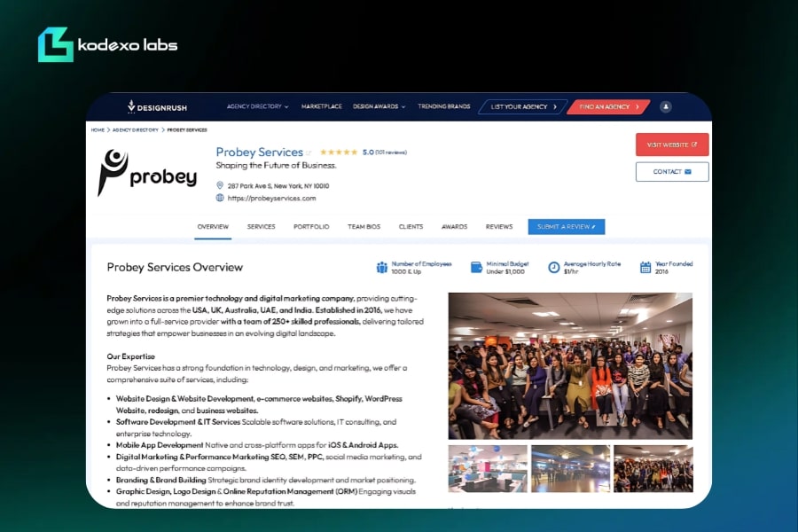
Task: Click the five-star rating icons
Action: tap(339, 153)
